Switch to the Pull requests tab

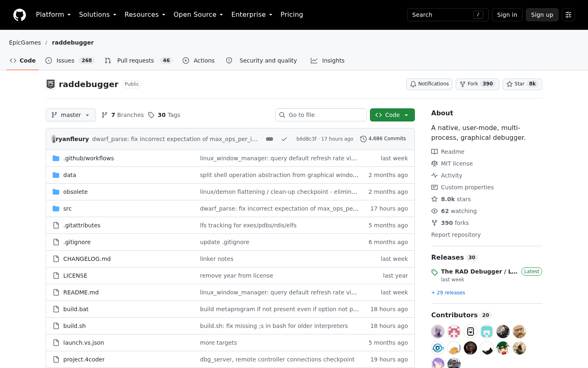pyautogui.click(x=138, y=61)
